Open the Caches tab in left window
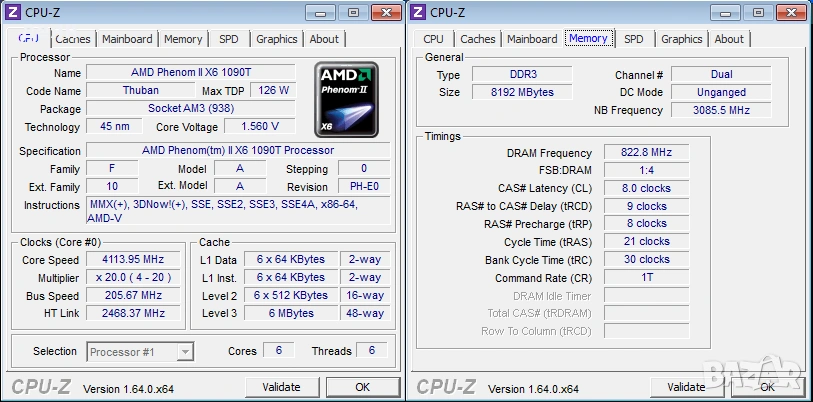The width and height of the screenshot is (813, 402). (73, 39)
